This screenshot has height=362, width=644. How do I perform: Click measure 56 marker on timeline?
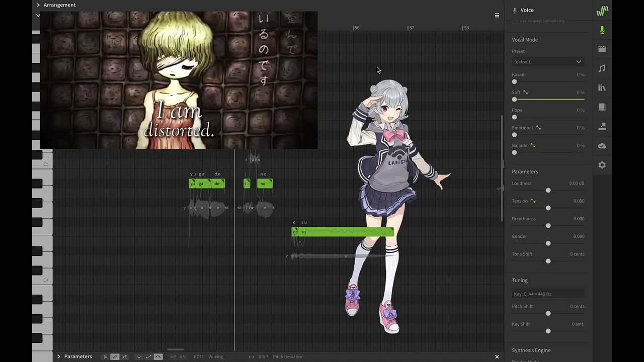tap(356, 28)
